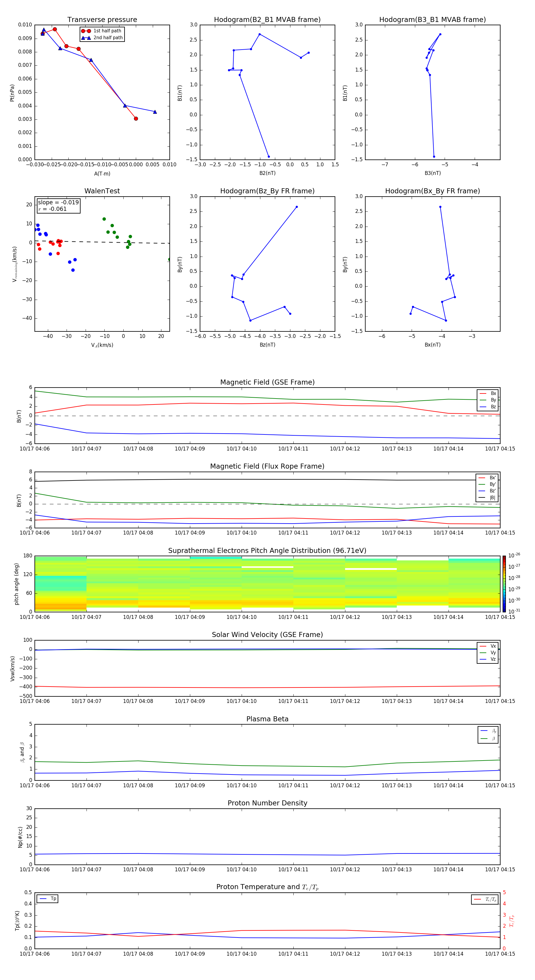Click '10/17 04:10' tick under Proton Temperature plot
This screenshot has width=535, height=980.
(x=241, y=954)
